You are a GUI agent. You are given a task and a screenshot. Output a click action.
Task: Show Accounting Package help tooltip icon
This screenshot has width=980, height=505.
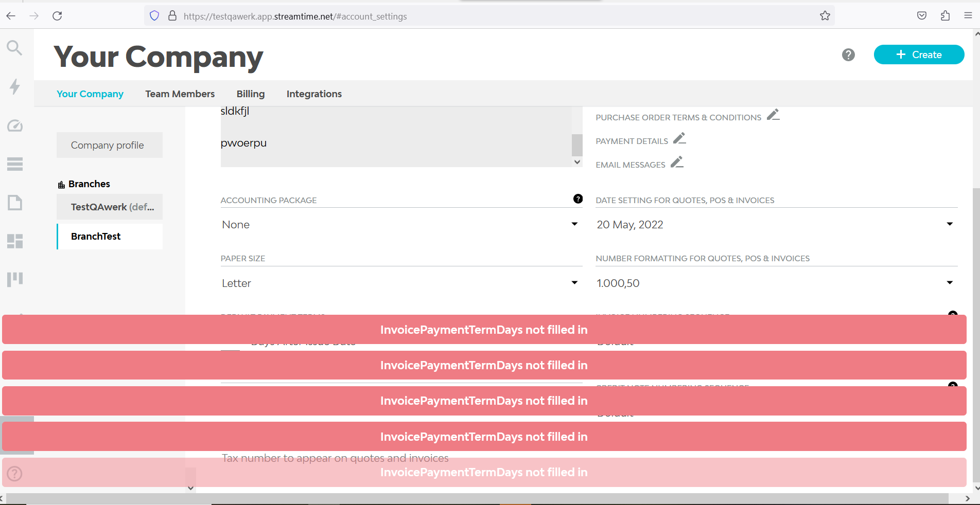(578, 199)
